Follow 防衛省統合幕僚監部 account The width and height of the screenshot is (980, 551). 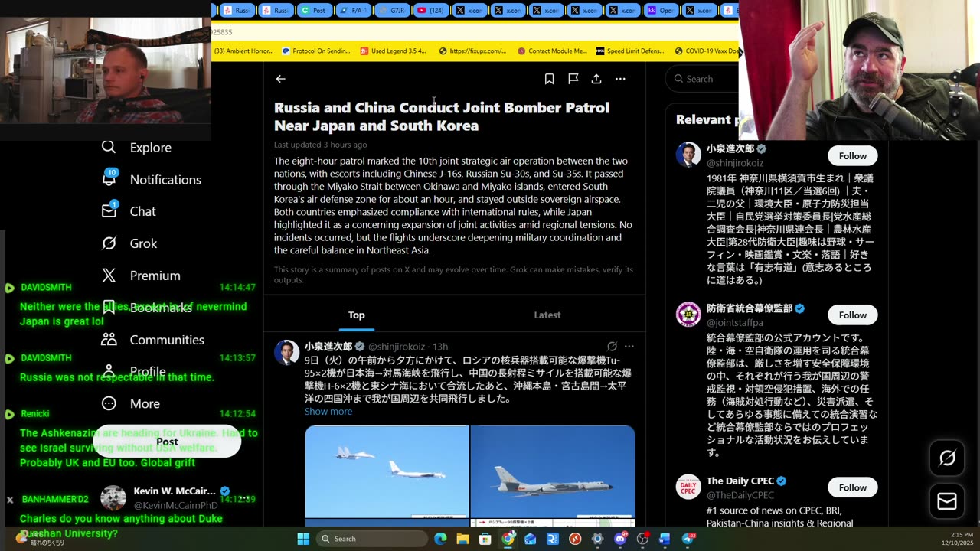coord(852,315)
